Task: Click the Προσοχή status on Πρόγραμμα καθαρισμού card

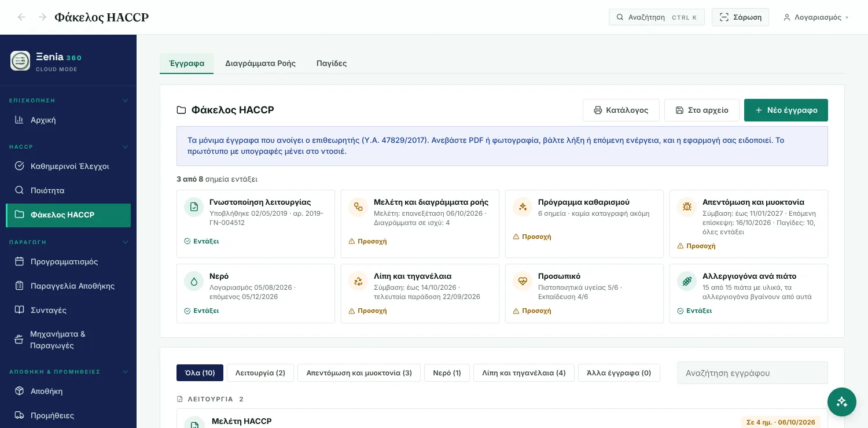Action: pyautogui.click(x=532, y=237)
